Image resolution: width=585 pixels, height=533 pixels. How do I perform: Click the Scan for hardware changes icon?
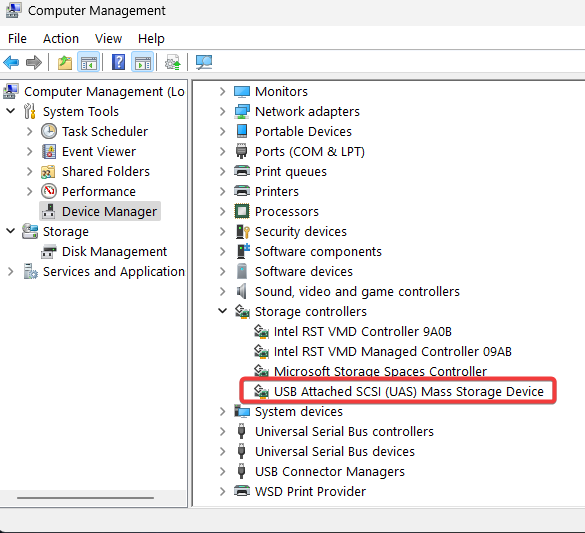(x=204, y=62)
